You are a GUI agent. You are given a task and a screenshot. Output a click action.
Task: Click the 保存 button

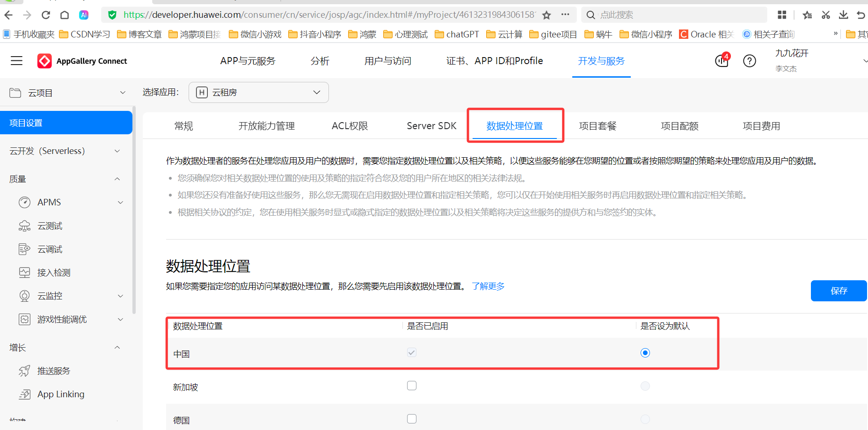pyautogui.click(x=839, y=291)
